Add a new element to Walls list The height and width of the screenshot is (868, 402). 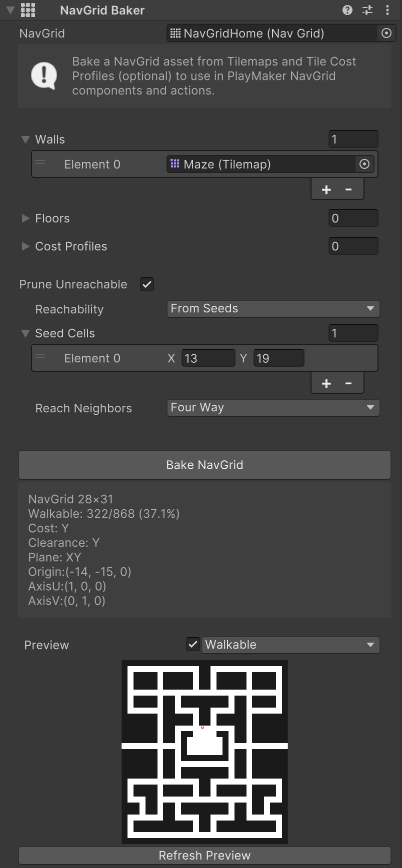click(326, 189)
